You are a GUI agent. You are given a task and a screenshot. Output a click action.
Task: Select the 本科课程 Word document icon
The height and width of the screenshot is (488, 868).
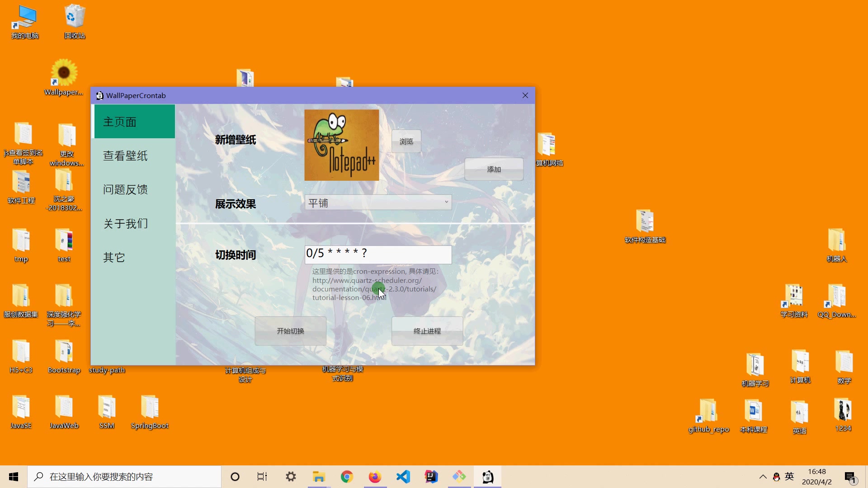click(754, 416)
